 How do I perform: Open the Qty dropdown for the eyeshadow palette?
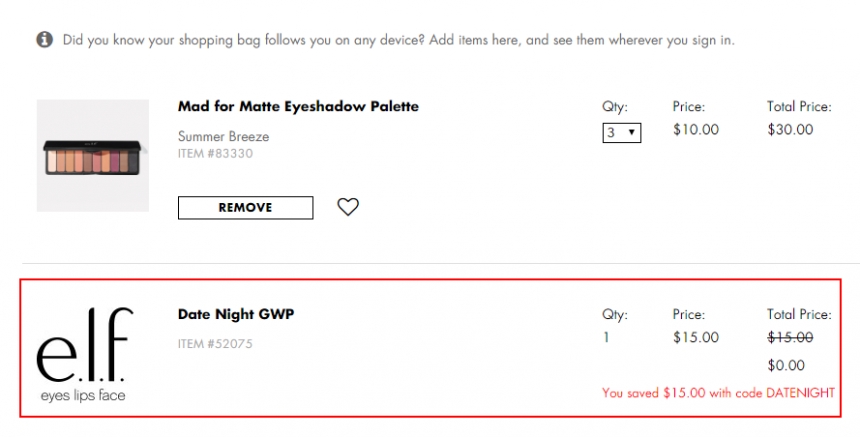point(621,132)
